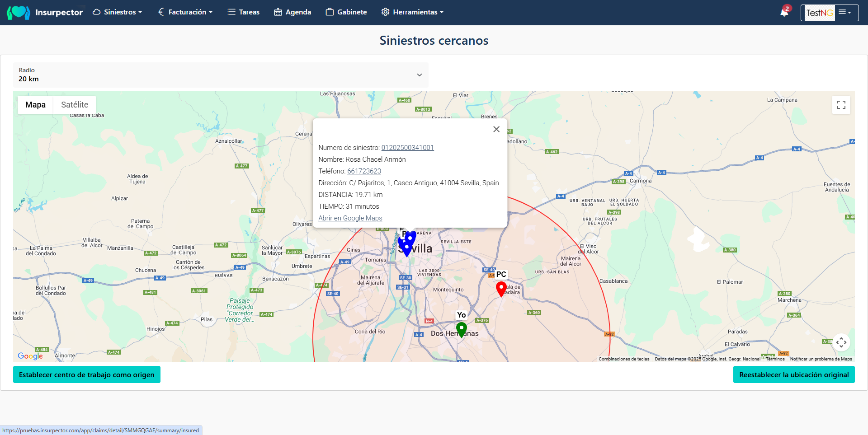Switch map to Mapa view
The width and height of the screenshot is (868, 435).
tap(35, 105)
